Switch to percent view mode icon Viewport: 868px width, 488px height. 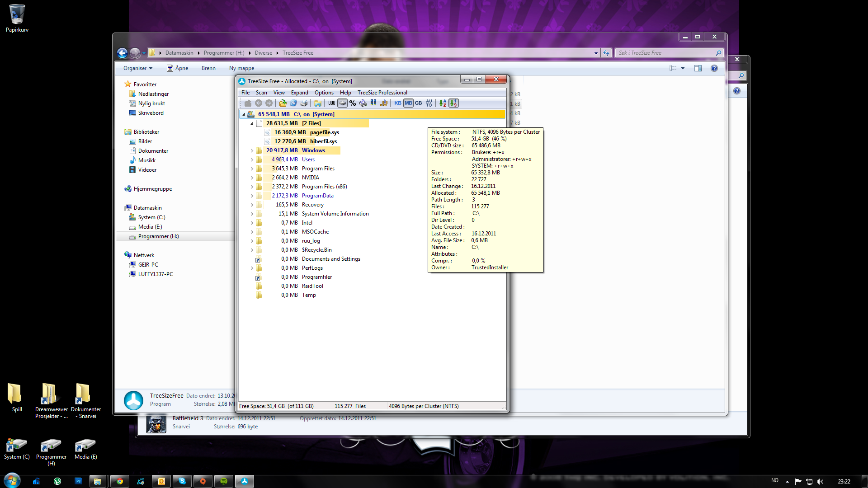click(353, 103)
